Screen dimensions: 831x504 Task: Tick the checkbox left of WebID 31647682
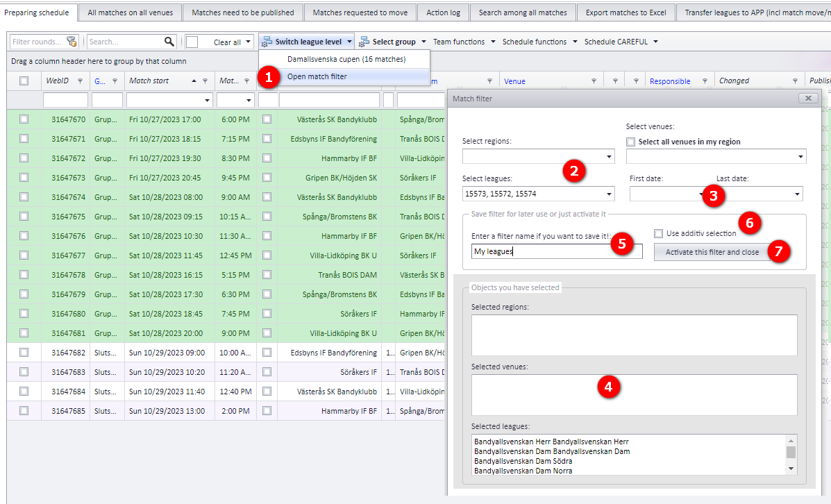24,353
